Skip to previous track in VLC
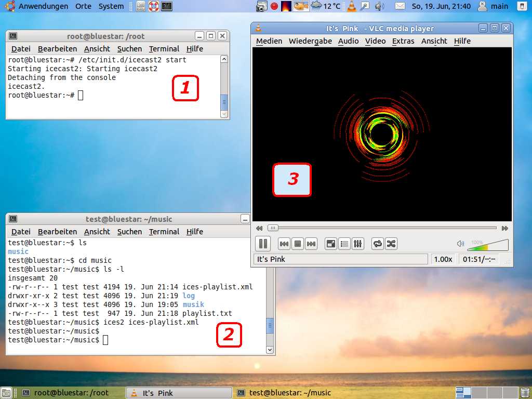Screen dimensions: 532x399 click(284, 244)
